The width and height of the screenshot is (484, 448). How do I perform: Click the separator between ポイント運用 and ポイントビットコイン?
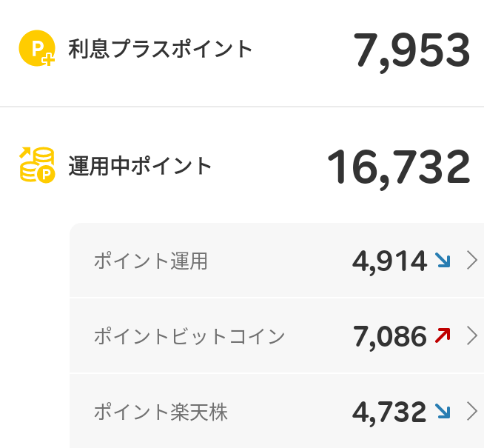pos(277,298)
